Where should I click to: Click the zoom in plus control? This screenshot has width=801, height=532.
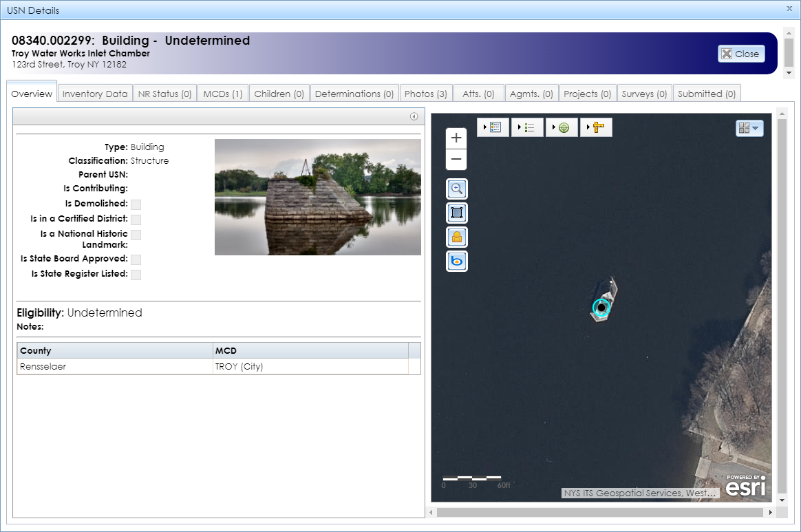coord(456,137)
